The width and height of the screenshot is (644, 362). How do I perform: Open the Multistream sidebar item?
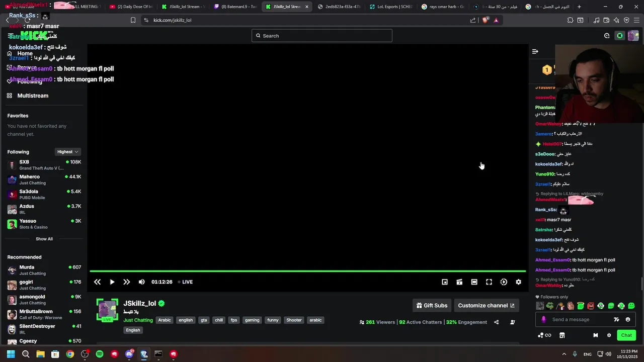(x=33, y=96)
